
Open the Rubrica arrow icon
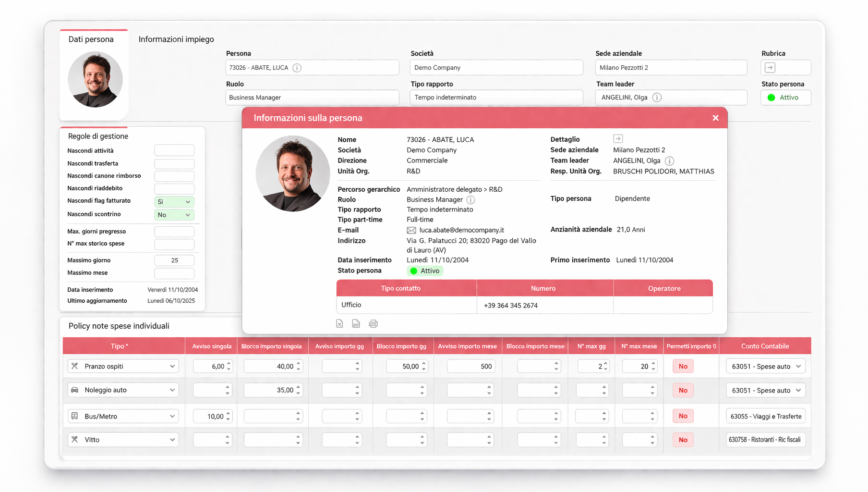click(x=770, y=68)
